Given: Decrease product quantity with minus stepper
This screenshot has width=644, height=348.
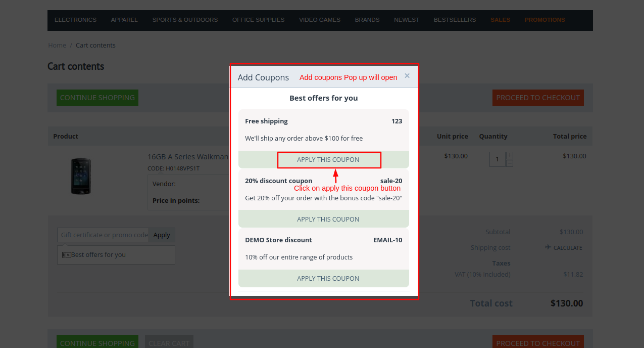Looking at the screenshot, I should point(510,163).
